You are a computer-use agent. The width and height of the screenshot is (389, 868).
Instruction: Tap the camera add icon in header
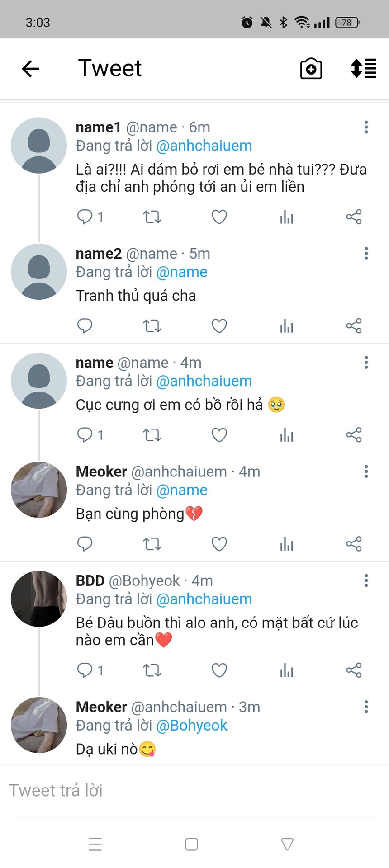[x=311, y=69]
